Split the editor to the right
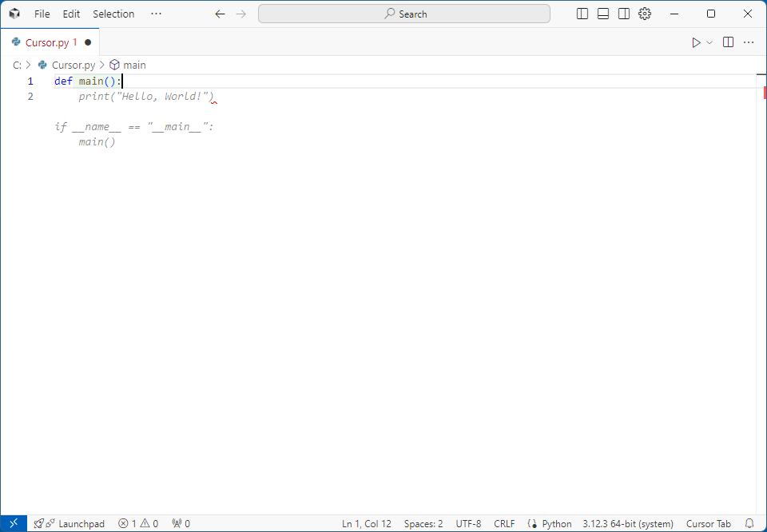This screenshot has height=532, width=767. point(728,42)
